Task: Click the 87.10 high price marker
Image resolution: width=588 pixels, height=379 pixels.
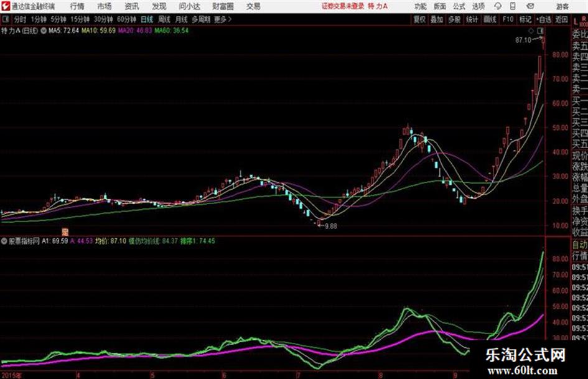Action: (x=523, y=40)
